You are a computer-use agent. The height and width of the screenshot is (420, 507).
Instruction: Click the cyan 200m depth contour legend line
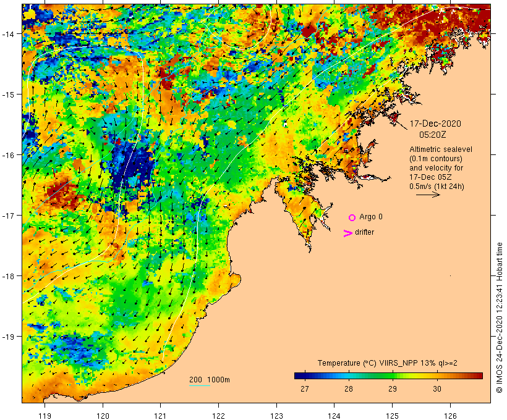tap(200, 385)
